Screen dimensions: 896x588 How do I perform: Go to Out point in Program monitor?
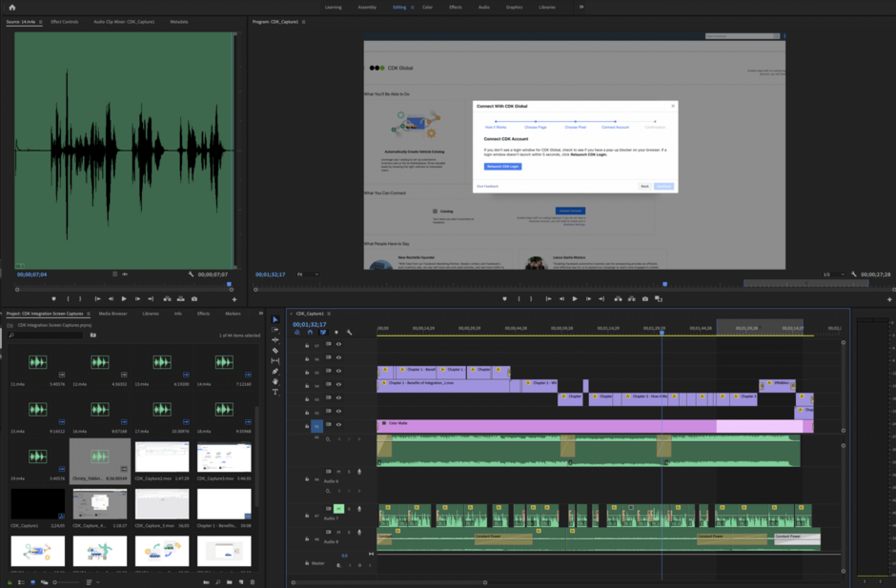[x=601, y=299]
